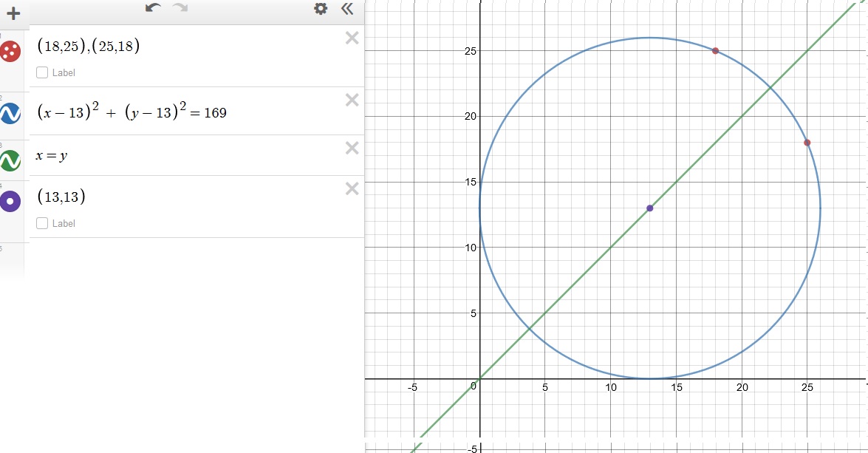This screenshot has height=453, width=868.
Task: Toggle the green x=y line visibility
Action: pyautogui.click(x=10, y=160)
